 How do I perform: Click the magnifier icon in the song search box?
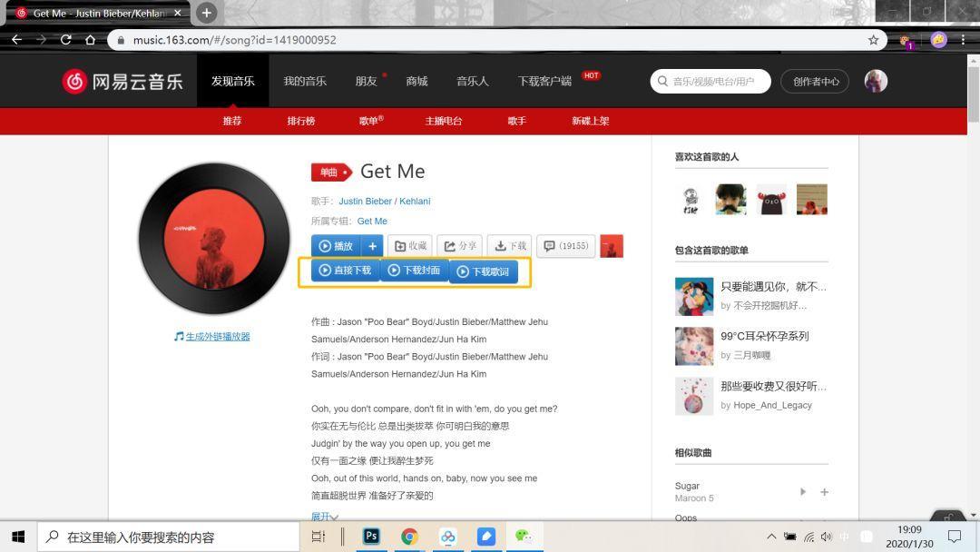pyautogui.click(x=663, y=81)
